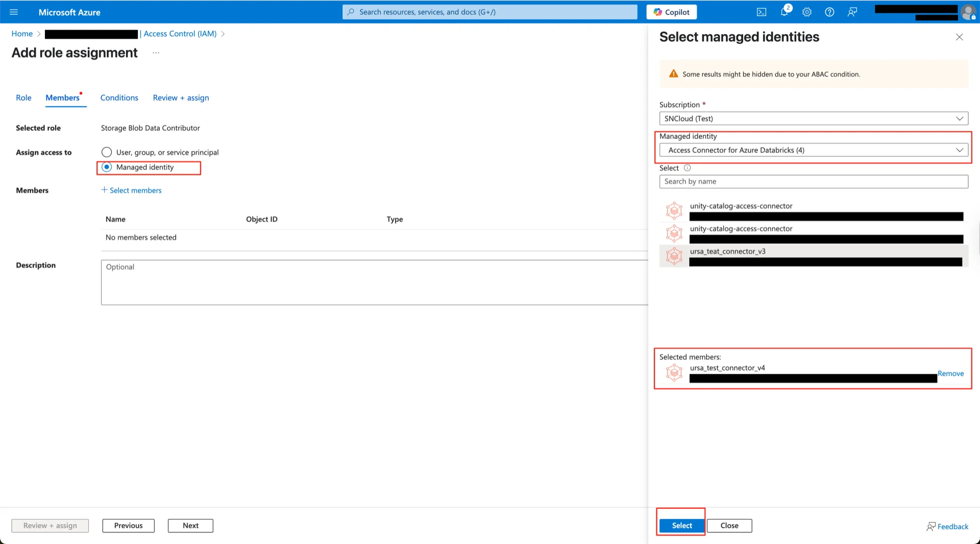Switch to the Review + assign tab
The image size is (980, 544).
point(181,98)
